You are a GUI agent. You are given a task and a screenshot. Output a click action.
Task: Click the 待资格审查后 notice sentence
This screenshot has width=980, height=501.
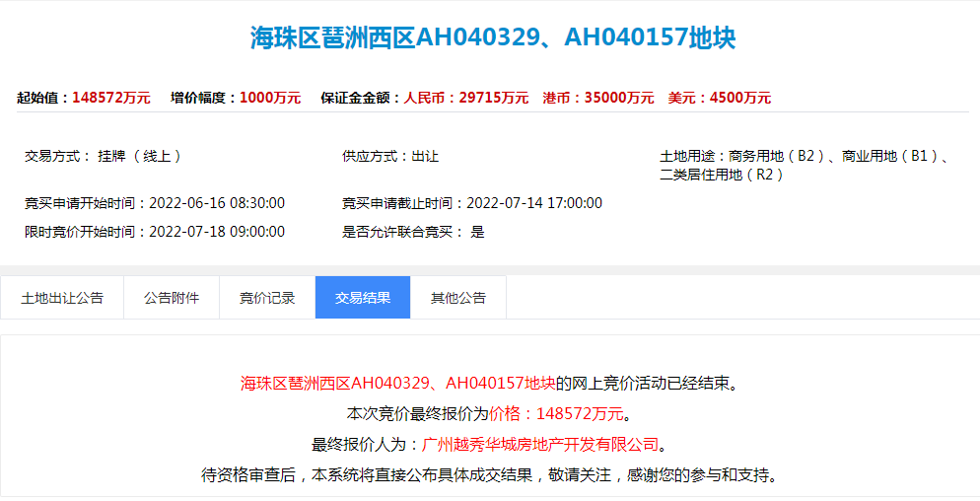[x=490, y=475]
